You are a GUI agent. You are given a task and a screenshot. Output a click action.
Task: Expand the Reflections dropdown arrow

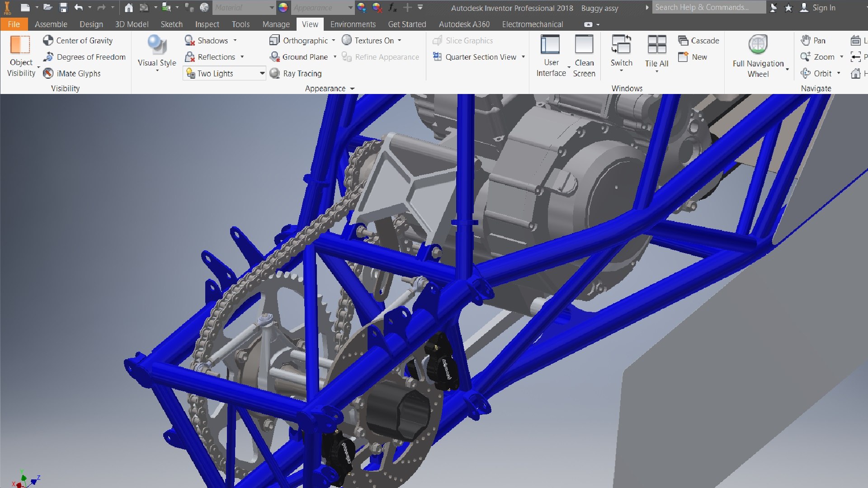[242, 57]
